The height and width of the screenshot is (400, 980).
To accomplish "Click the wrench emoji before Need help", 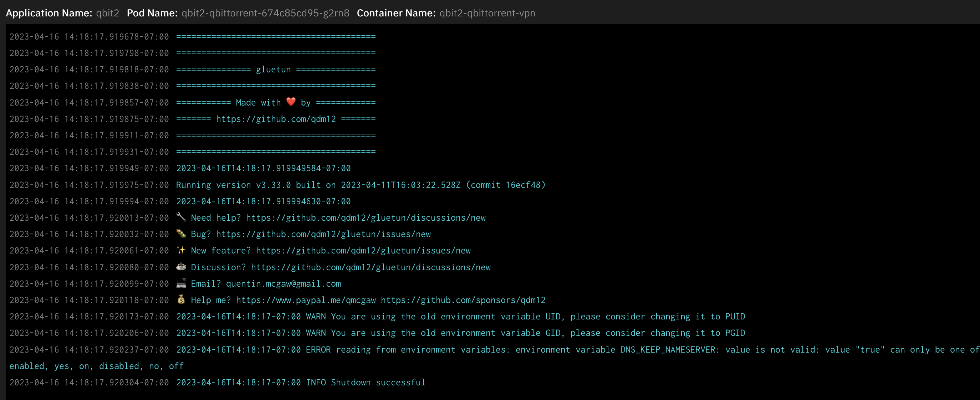I will coord(181,217).
